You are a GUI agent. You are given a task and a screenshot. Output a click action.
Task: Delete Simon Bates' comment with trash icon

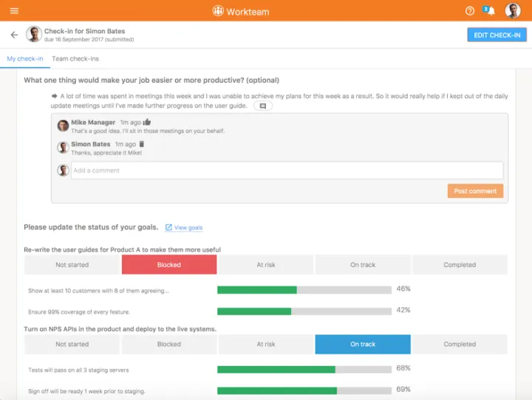[x=142, y=144]
